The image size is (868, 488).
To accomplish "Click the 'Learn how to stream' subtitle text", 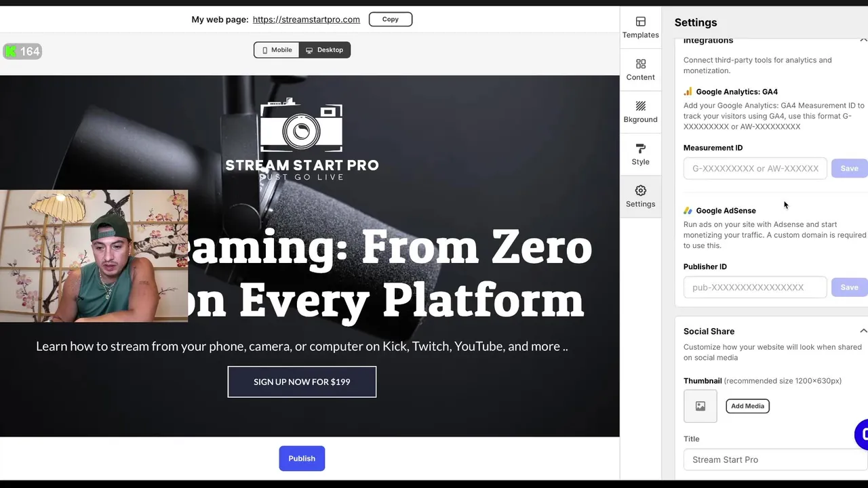I will click(x=302, y=346).
